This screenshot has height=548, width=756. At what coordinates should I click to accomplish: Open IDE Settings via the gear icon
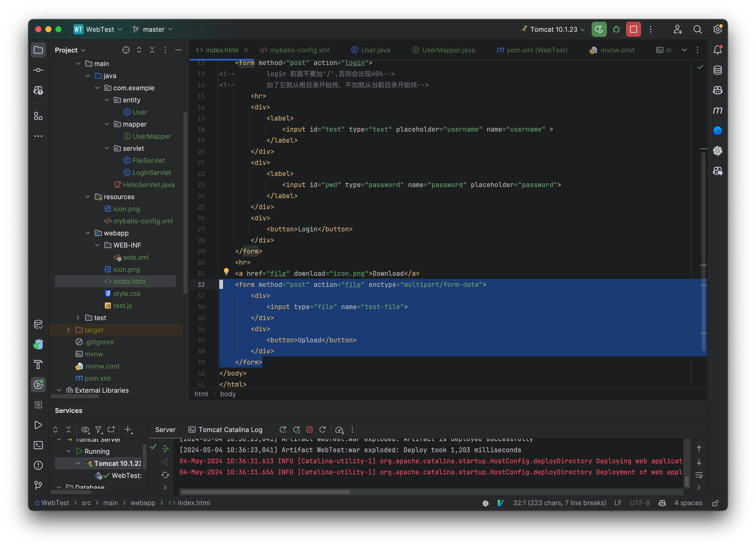717,29
